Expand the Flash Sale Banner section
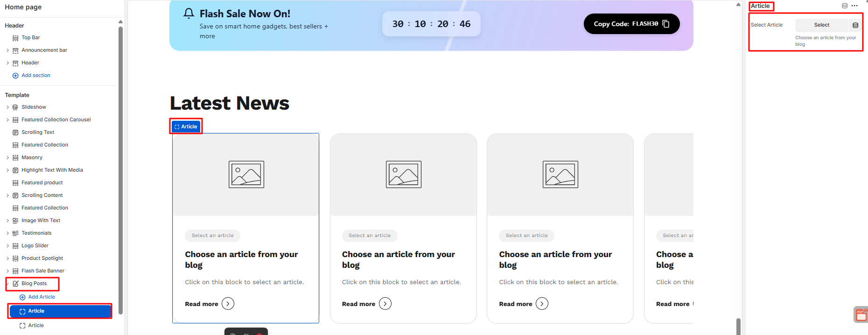Screen dimensions: 868x335 pyautogui.click(x=7, y=271)
